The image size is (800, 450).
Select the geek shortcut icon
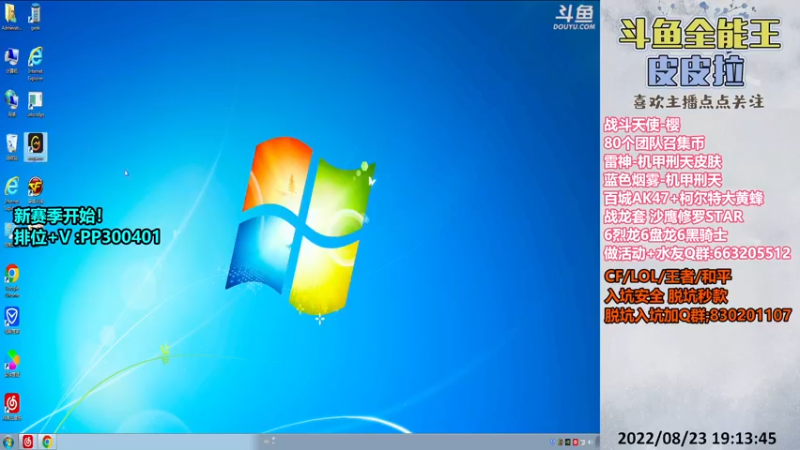coord(35,17)
